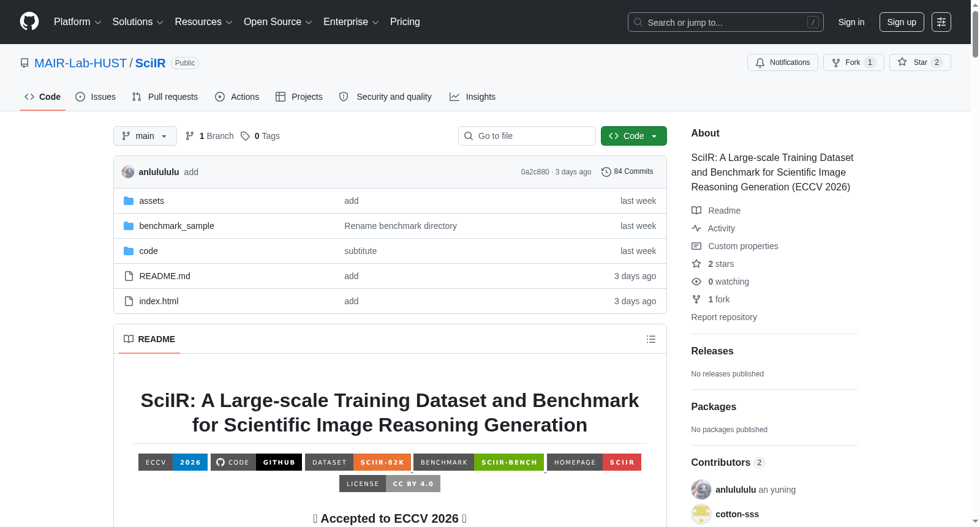
Task: Open the 'subtitute' commit message
Action: click(x=361, y=251)
